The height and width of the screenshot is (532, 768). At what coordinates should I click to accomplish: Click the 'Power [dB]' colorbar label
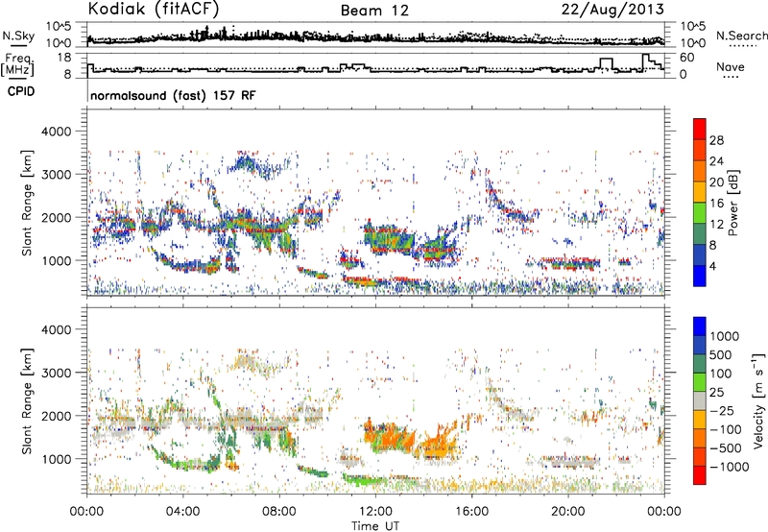tap(733, 203)
